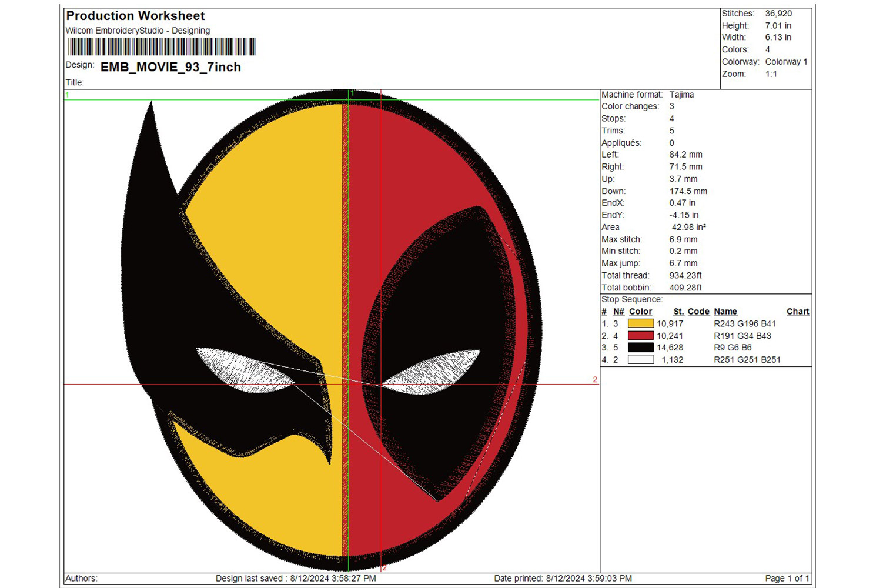Click the white thread color swatch
The height and width of the screenshot is (588, 883).
[x=641, y=360]
